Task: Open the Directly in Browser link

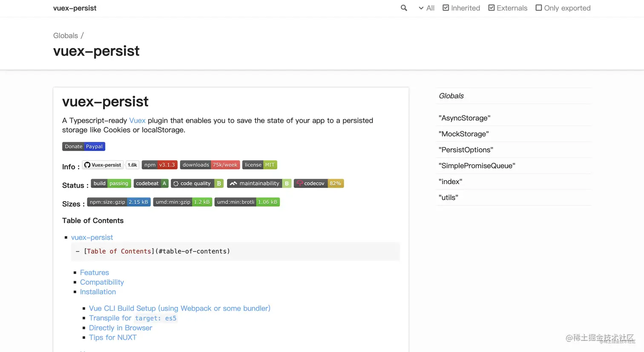Action: (x=121, y=328)
